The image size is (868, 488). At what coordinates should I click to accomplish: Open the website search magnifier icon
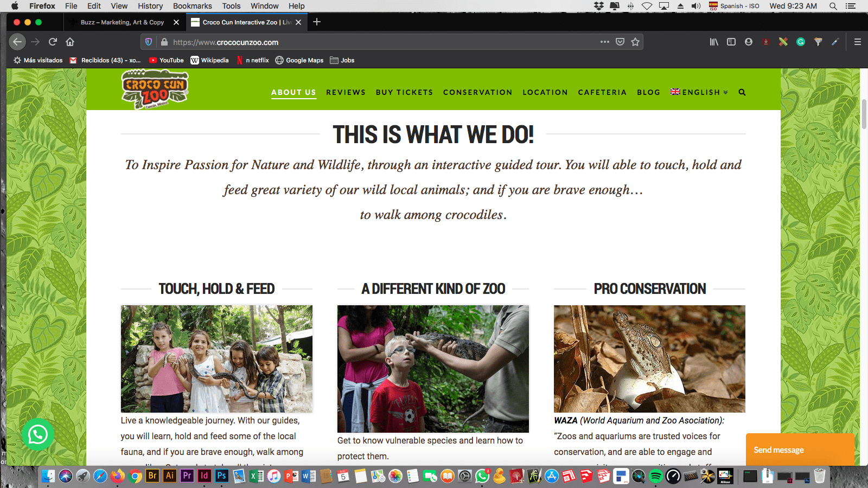pos(742,92)
